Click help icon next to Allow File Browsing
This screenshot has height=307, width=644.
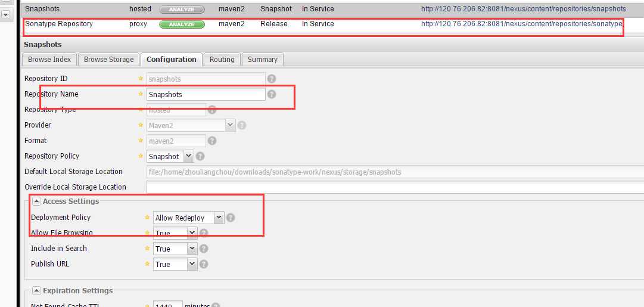pyautogui.click(x=204, y=233)
